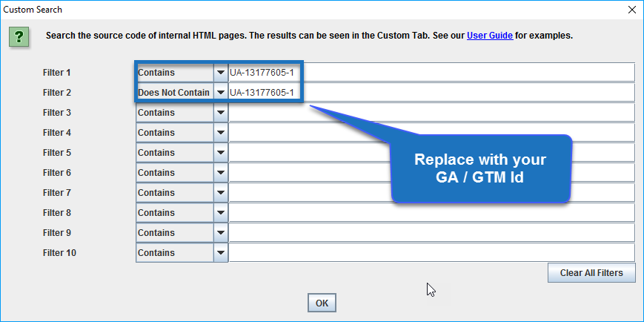Select the Filter 8 text field
The image size is (644, 322).
click(x=431, y=213)
